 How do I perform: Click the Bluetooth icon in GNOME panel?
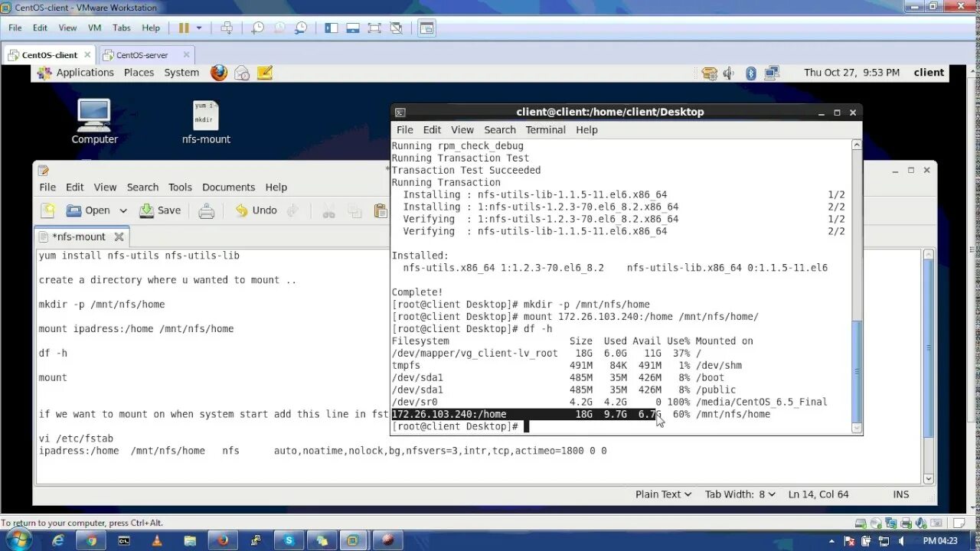(751, 73)
